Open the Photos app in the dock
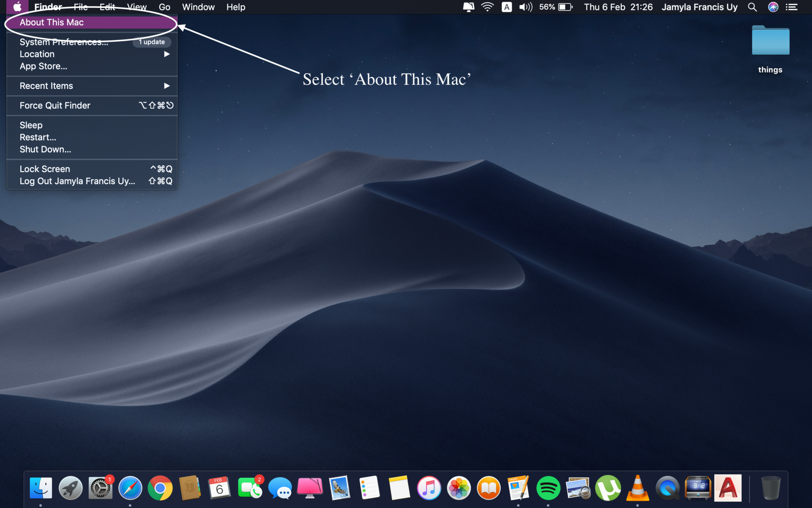The height and width of the screenshot is (508, 812). [x=459, y=489]
